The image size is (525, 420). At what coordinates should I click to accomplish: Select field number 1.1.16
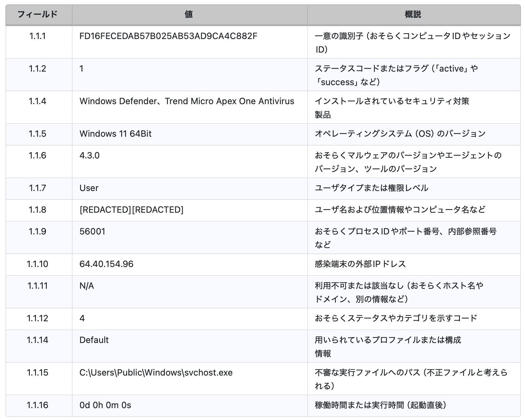coord(37,405)
